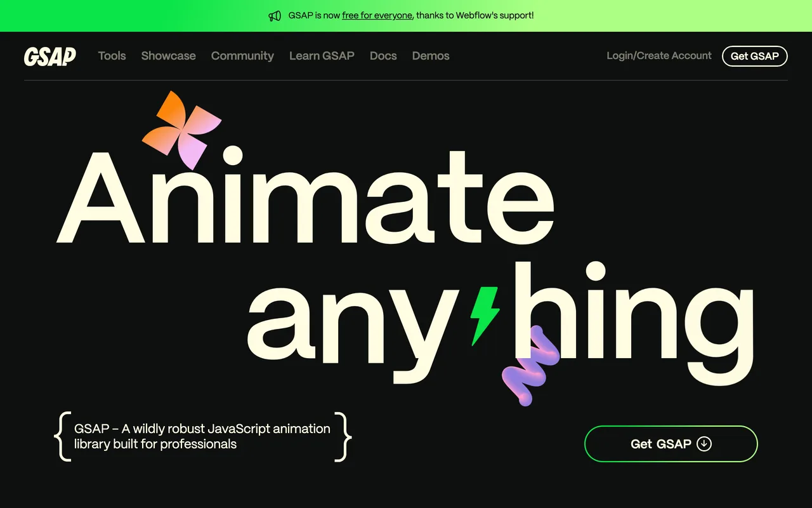Go to Learn GSAP
Screen dimensions: 812x508
coord(322,56)
